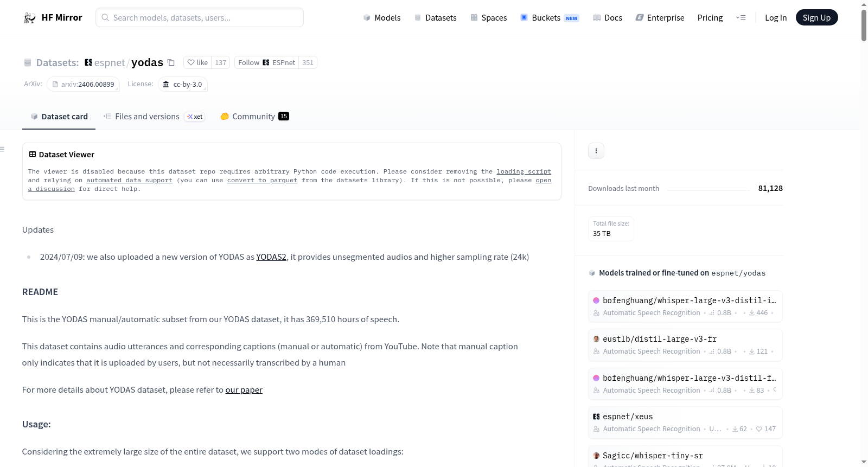This screenshot has width=868, height=467.
Task: Click the 35 TB total file size value
Action: [x=602, y=233]
